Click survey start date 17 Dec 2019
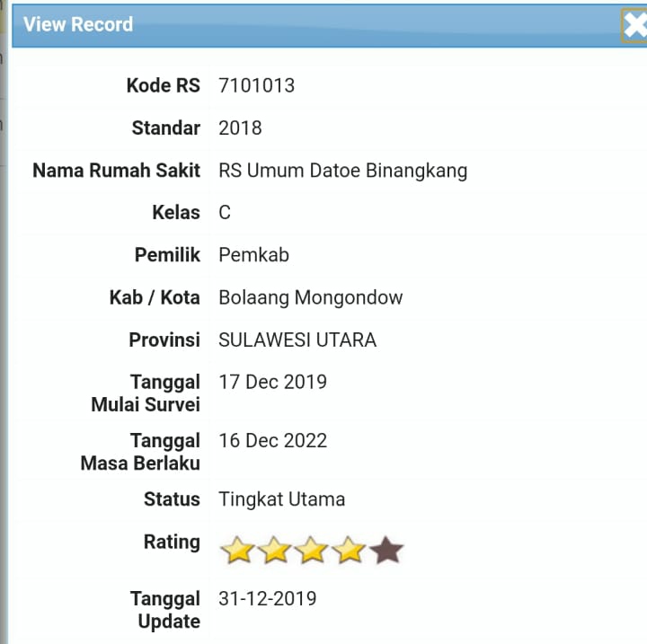Image resolution: width=647 pixels, height=644 pixels. pyautogui.click(x=272, y=382)
